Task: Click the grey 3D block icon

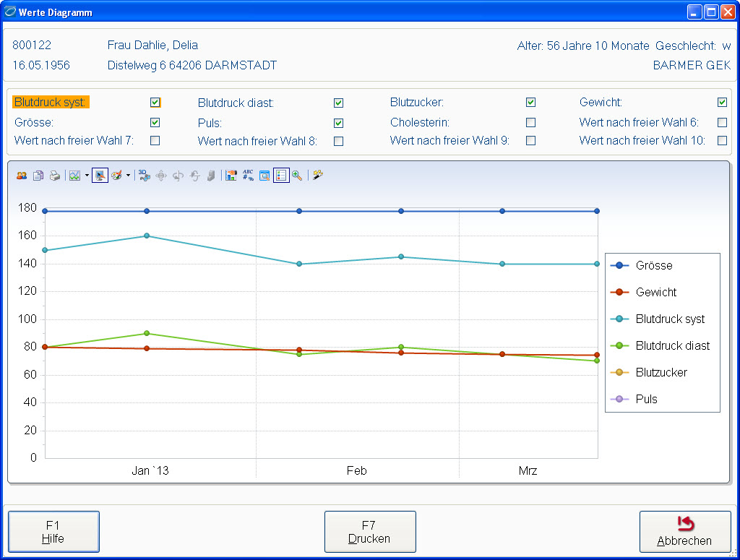Action: click(211, 176)
